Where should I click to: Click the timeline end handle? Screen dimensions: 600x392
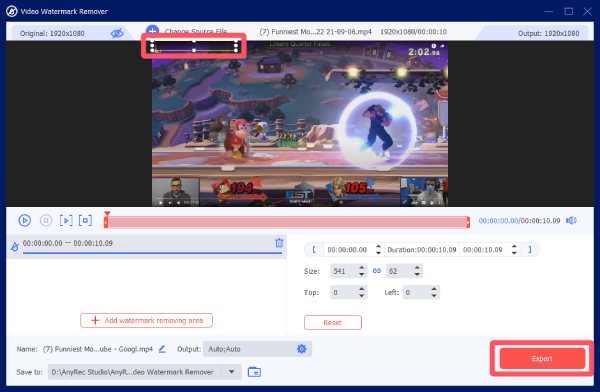[x=468, y=222]
